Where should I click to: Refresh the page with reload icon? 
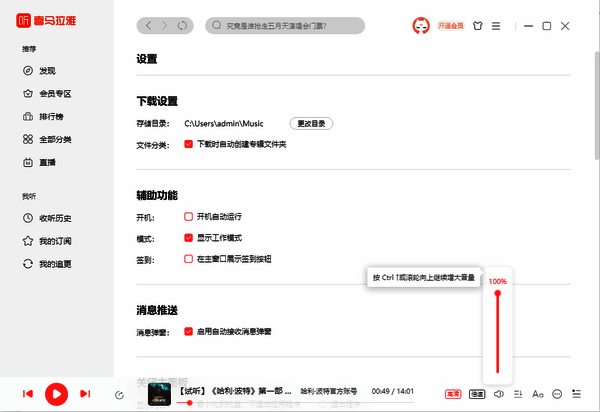tap(182, 26)
